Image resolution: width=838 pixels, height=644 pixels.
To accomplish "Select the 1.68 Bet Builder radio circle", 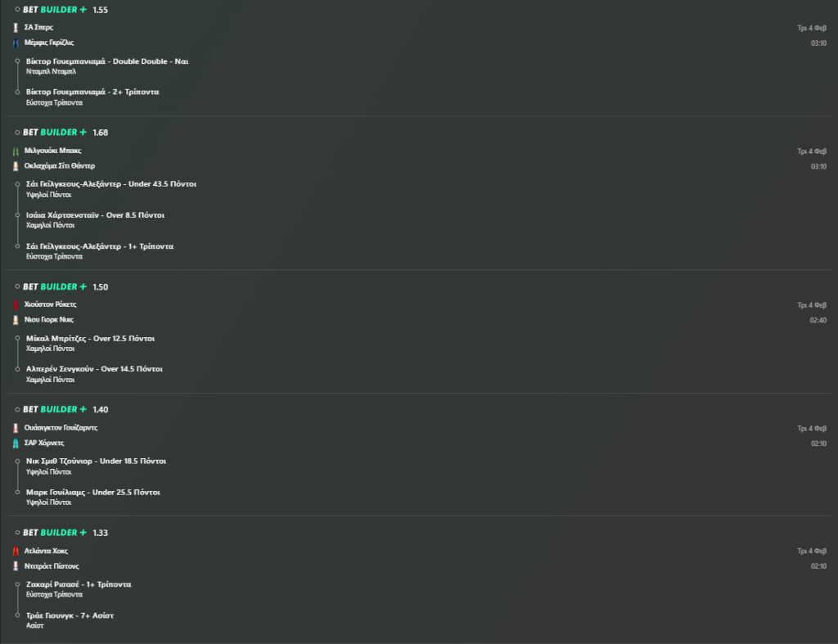I will [x=17, y=132].
